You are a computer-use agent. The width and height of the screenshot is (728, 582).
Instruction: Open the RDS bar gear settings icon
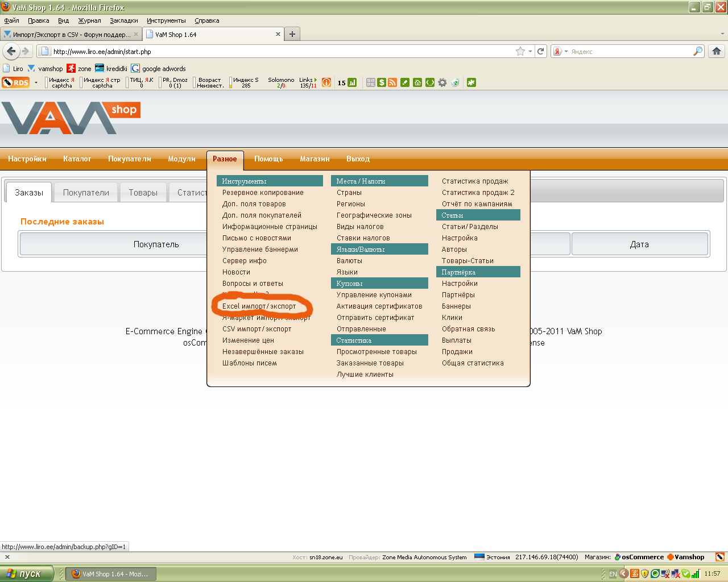pyautogui.click(x=442, y=82)
